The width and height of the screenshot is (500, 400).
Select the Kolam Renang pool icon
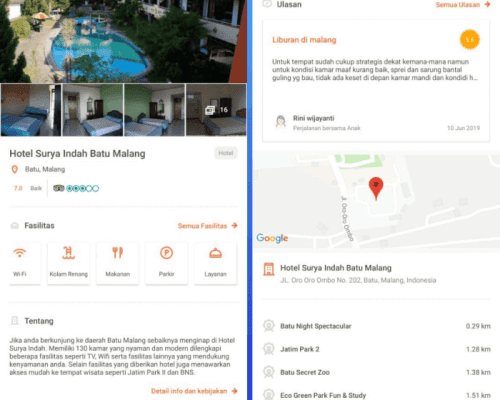tap(68, 253)
